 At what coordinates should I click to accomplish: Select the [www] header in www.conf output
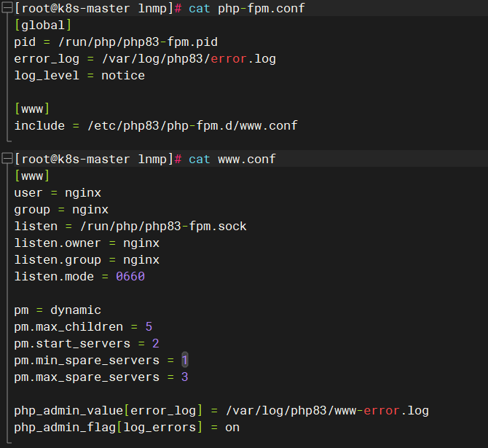(32, 176)
